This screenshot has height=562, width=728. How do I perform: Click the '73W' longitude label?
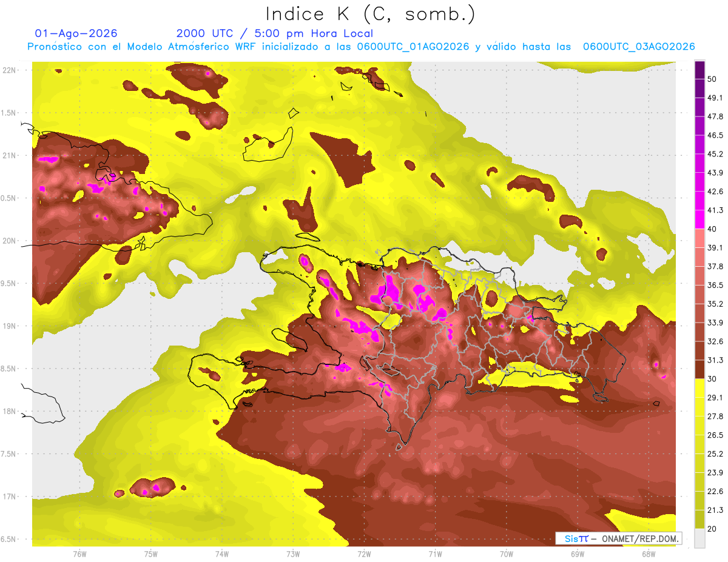[293, 554]
